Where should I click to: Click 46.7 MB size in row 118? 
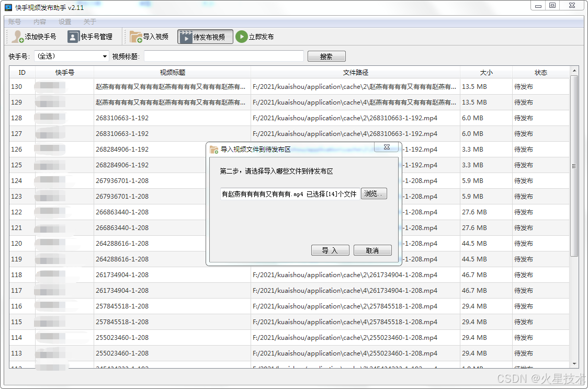coord(474,275)
